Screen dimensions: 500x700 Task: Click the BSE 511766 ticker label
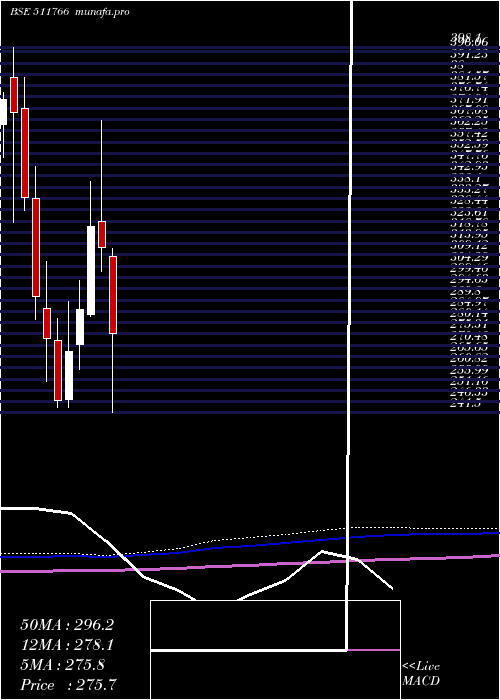click(x=39, y=12)
